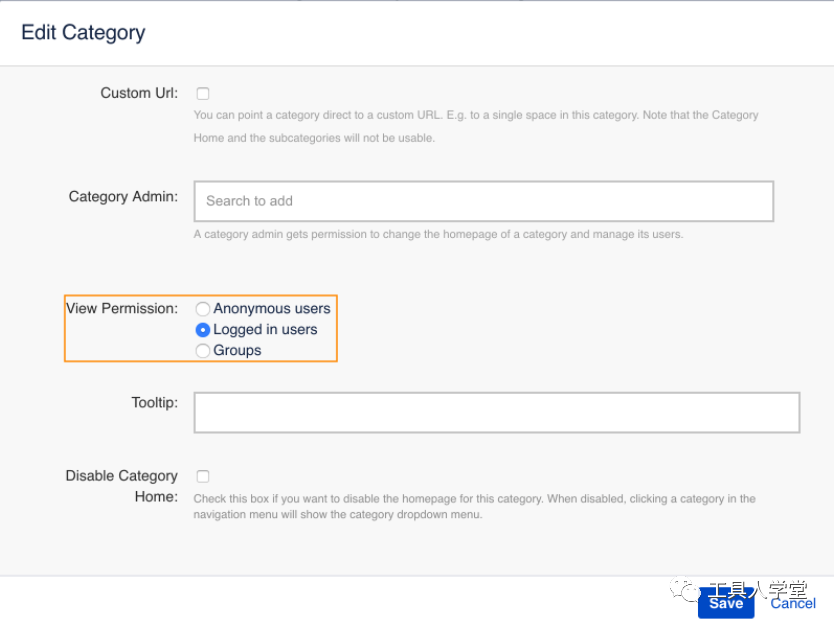Screen dimensions: 834x626
Task: Click the disable homepage help description
Action: coord(474,507)
